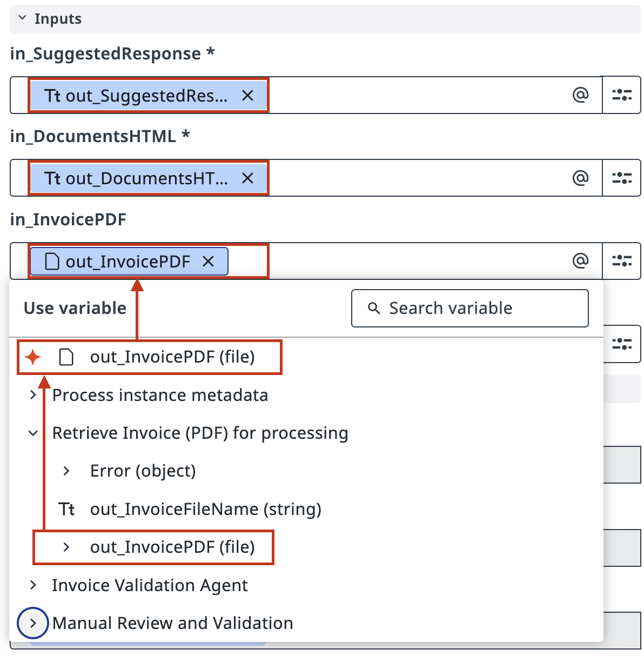Click file icon in out_InvoicePDF chip
The height and width of the screenshot is (656, 644).
(52, 262)
